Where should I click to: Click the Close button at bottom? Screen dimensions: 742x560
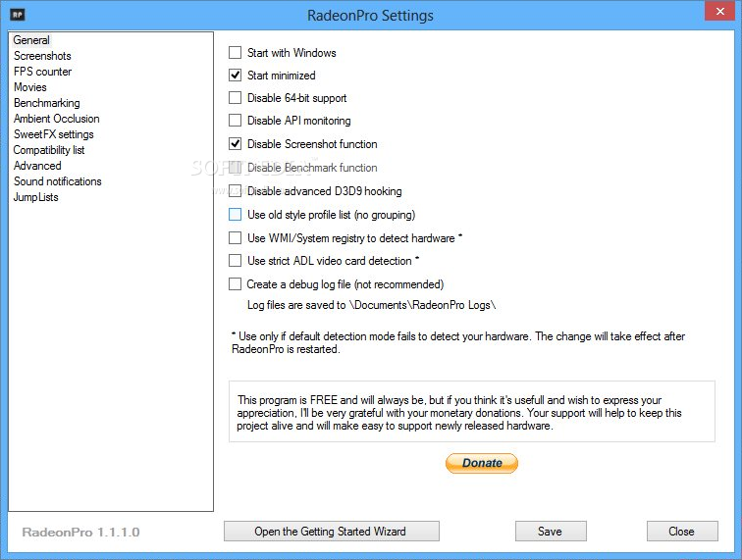682,532
